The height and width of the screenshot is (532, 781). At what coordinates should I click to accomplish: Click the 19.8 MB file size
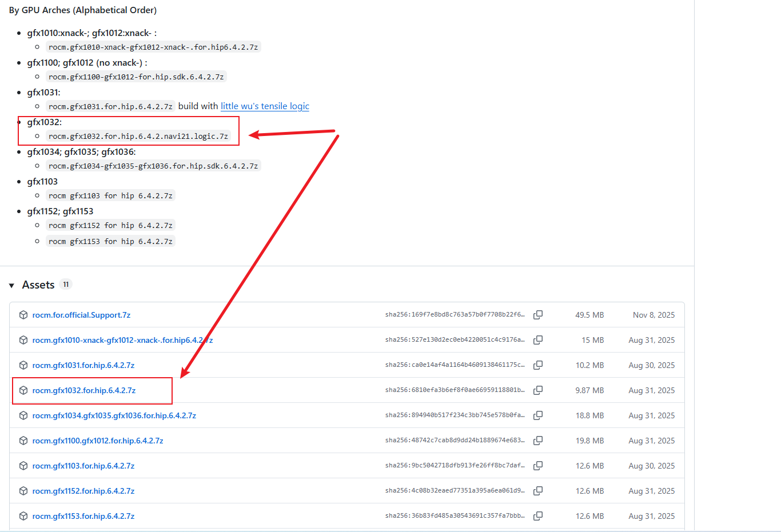click(x=589, y=441)
